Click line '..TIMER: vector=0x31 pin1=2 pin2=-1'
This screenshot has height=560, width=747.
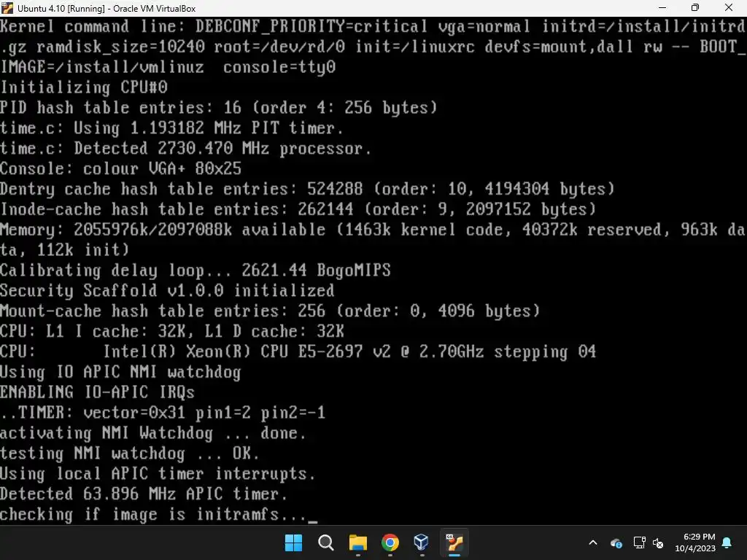pos(163,413)
